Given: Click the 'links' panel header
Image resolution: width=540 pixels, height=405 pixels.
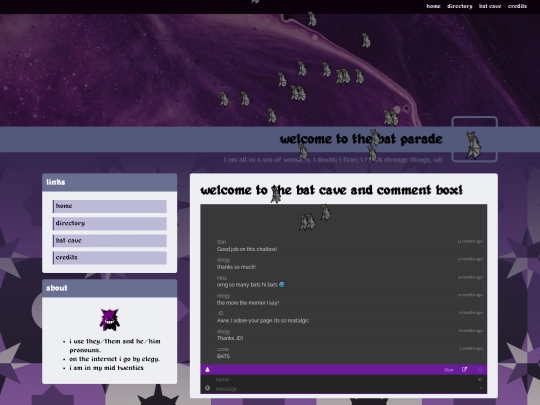Looking at the screenshot, I should click(x=110, y=182).
